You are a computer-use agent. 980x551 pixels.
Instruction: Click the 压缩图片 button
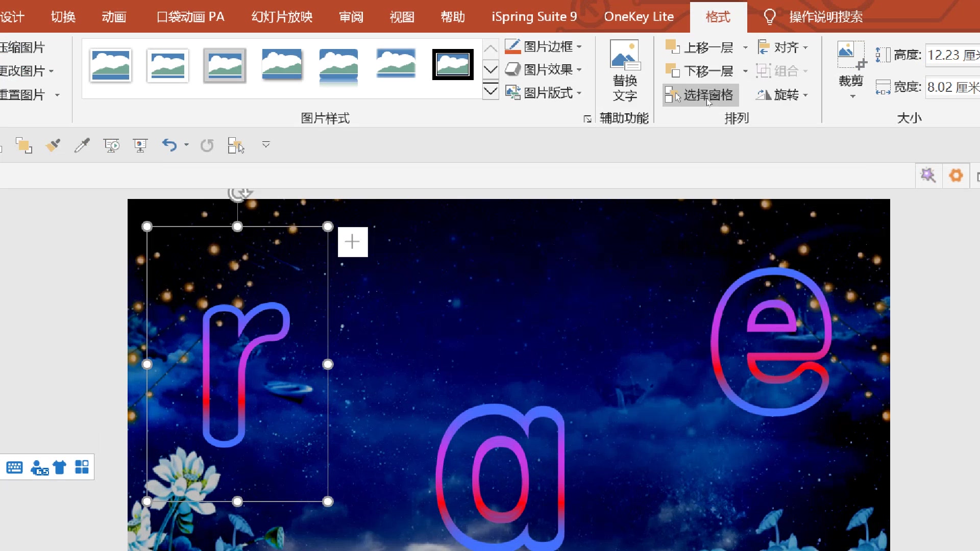(x=22, y=47)
